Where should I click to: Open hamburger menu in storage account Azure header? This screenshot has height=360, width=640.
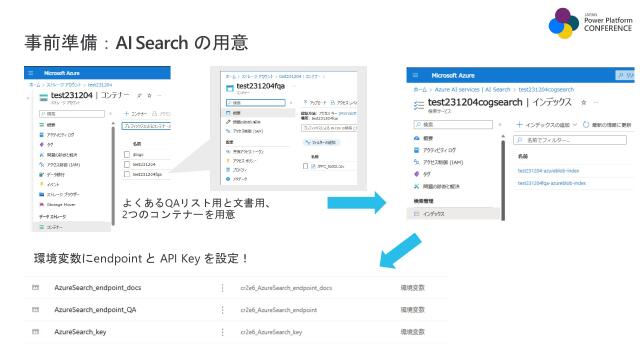31,73
